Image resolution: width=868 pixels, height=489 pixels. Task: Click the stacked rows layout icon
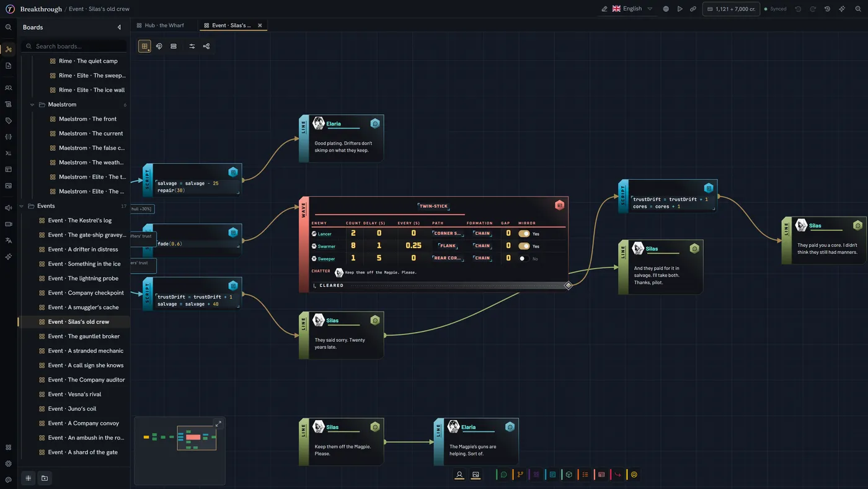174,46
